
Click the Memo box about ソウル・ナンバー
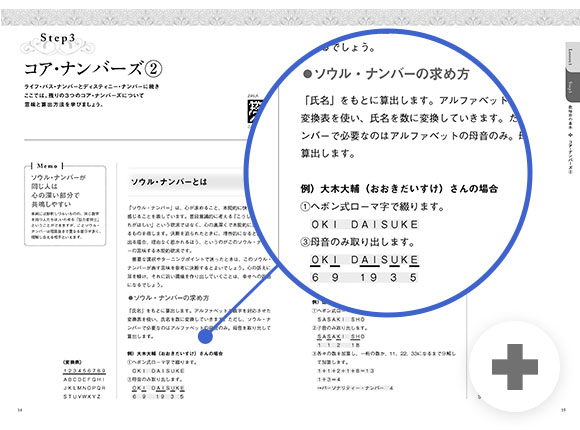[65, 206]
